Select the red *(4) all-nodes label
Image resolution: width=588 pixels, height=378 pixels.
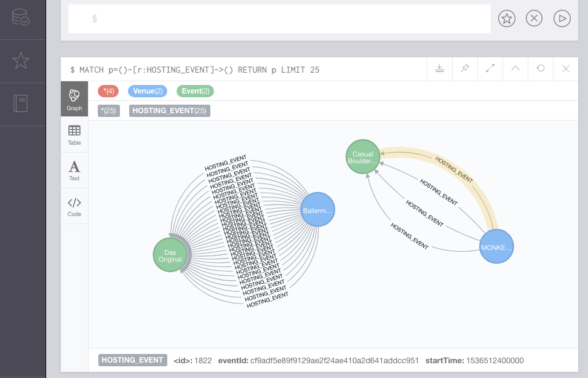point(108,91)
